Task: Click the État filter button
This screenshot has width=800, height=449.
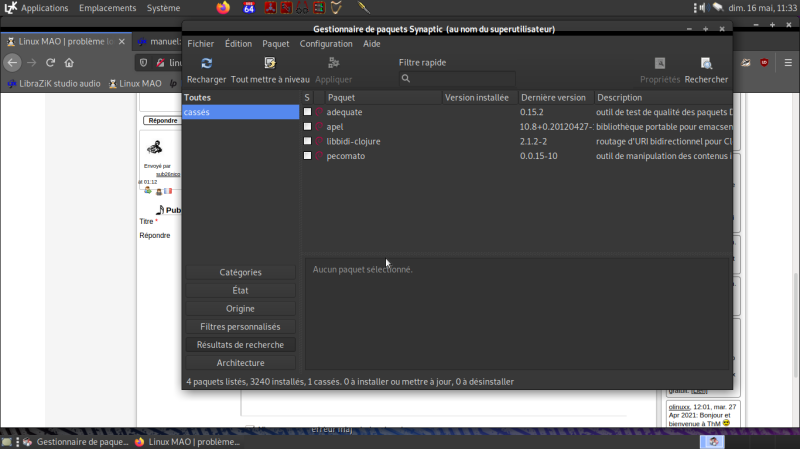Action: [240, 290]
